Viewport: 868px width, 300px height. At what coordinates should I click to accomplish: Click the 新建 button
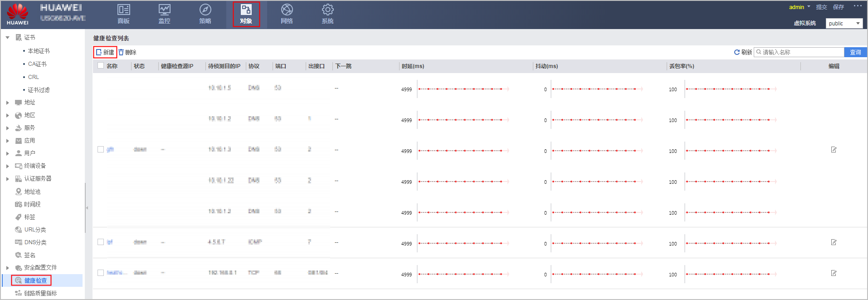tap(105, 52)
